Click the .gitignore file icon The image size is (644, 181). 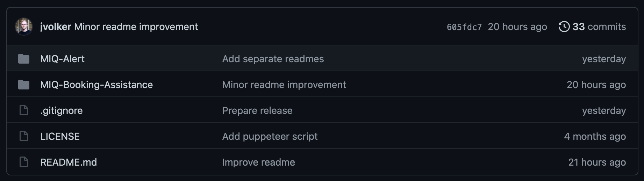tap(24, 110)
